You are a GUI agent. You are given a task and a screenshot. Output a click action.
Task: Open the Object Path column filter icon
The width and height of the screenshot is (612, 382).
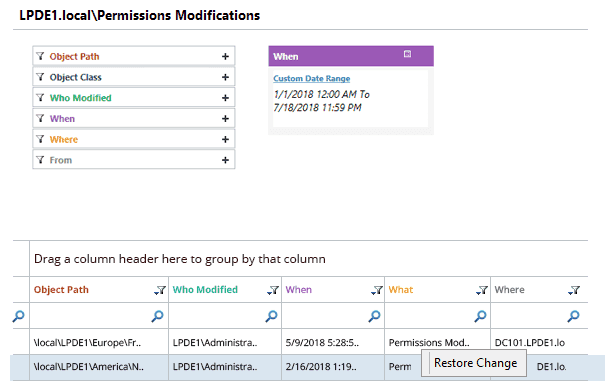(160, 290)
